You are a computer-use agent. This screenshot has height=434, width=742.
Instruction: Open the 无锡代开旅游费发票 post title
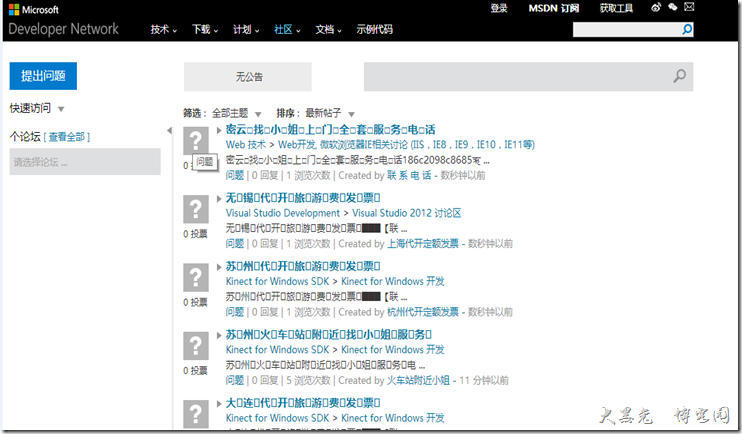pos(303,198)
